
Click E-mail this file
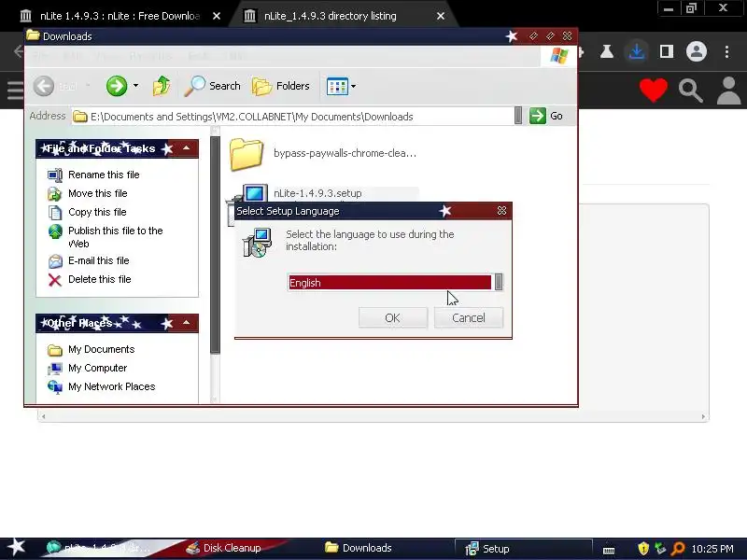coord(99,260)
